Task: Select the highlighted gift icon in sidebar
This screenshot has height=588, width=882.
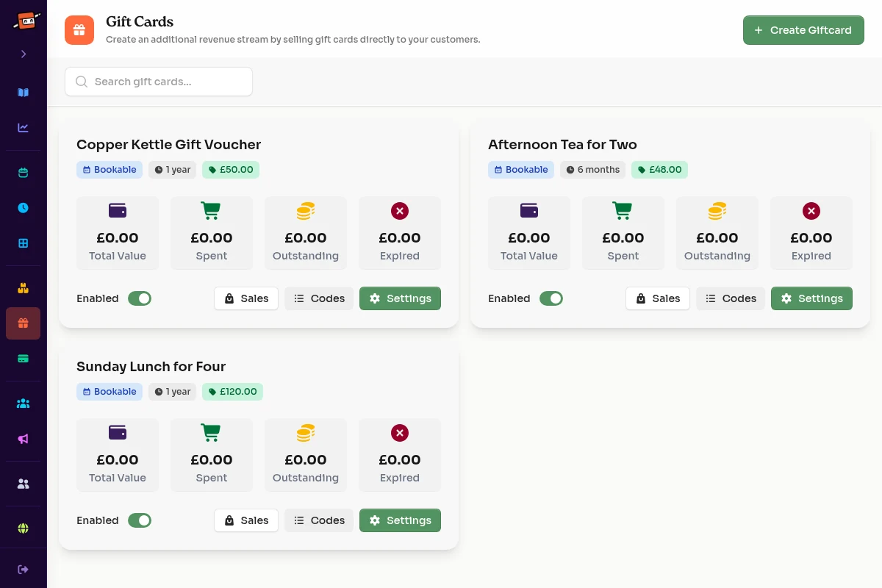Action: pyautogui.click(x=24, y=323)
